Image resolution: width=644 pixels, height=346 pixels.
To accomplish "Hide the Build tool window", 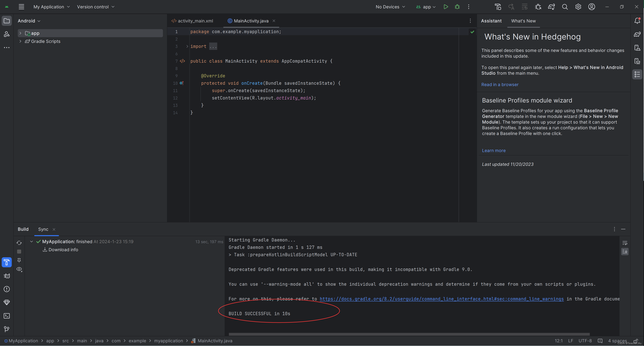I will (x=623, y=229).
